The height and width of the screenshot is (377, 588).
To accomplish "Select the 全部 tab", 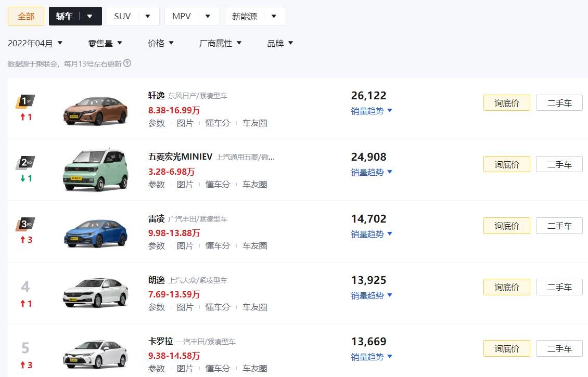I will (x=26, y=16).
